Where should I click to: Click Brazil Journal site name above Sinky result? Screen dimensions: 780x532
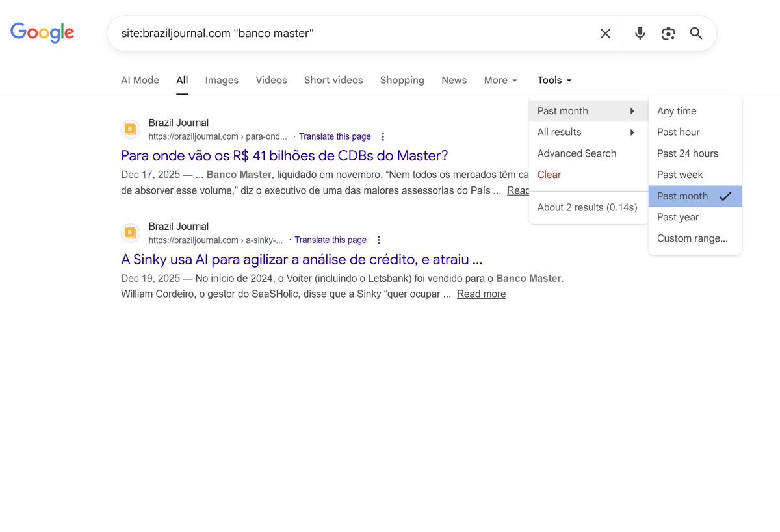point(179,226)
